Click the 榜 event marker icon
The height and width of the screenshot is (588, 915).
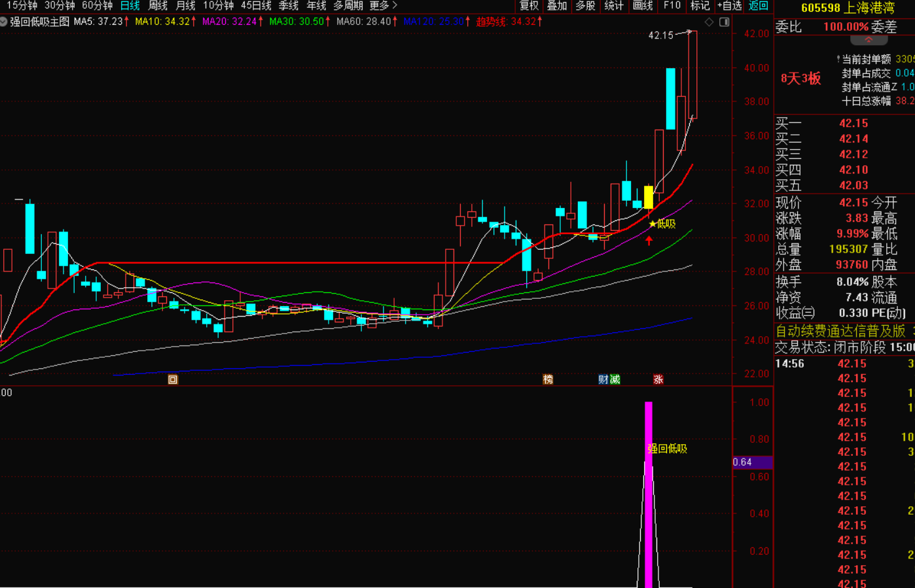(548, 379)
